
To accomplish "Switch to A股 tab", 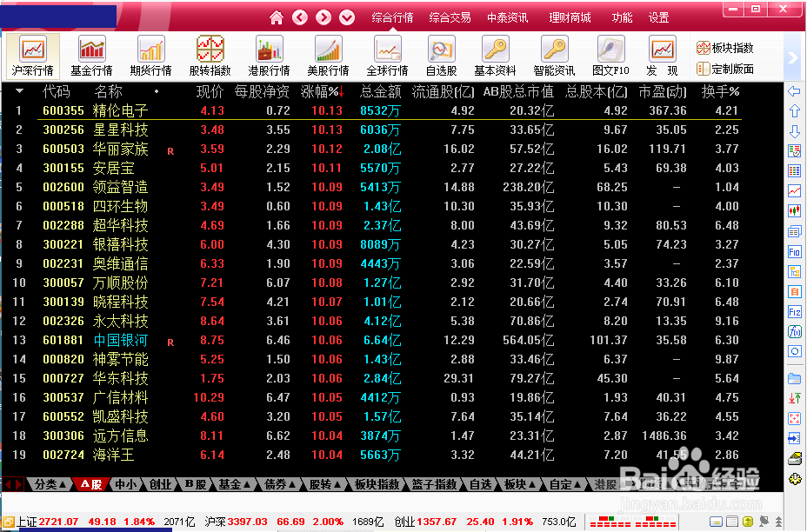I will coord(91,484).
